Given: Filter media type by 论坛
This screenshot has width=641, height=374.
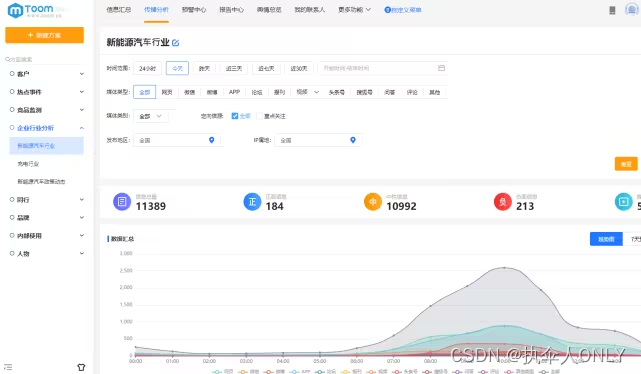Looking at the screenshot, I should point(257,92).
